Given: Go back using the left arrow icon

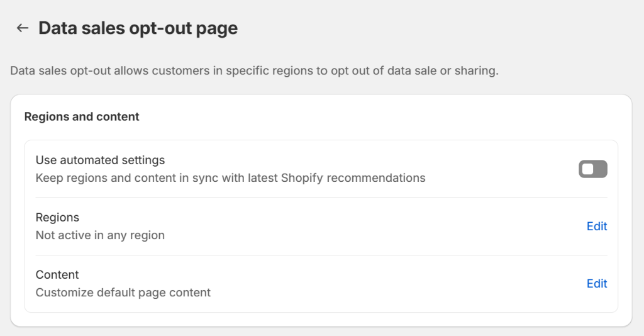Looking at the screenshot, I should pos(23,28).
